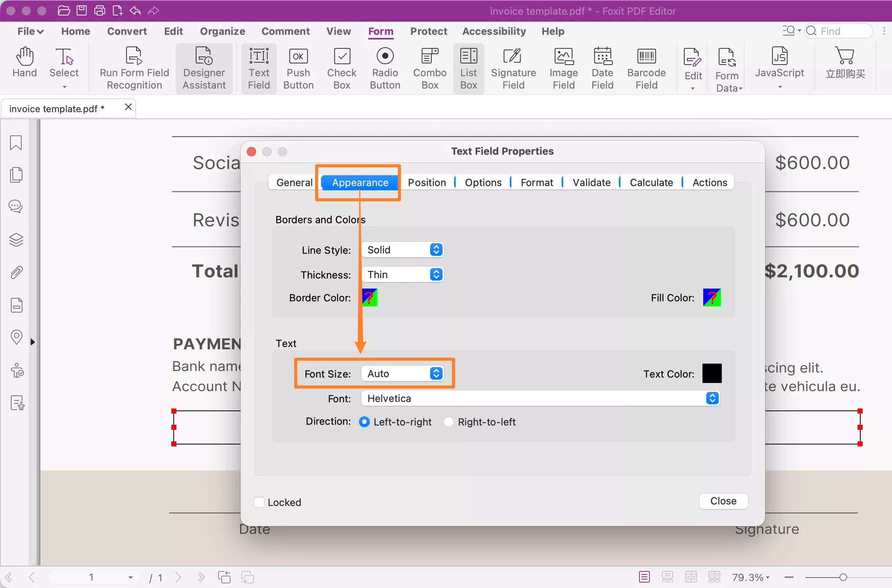This screenshot has width=892, height=588.
Task: Insert a Check Box field
Action: coord(342,69)
